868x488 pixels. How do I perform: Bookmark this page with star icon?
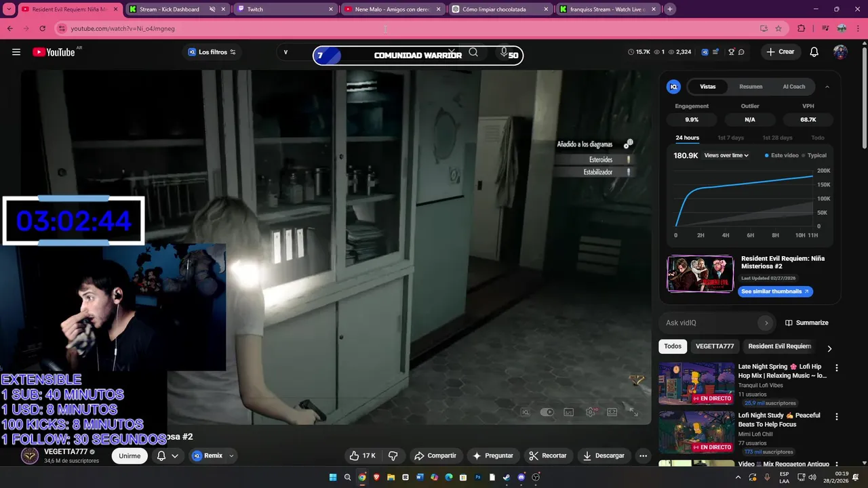(x=778, y=28)
